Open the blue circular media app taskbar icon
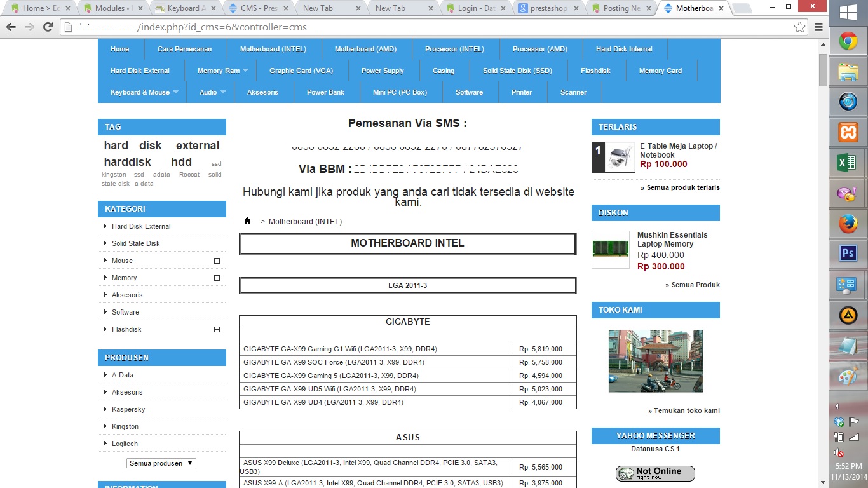 coord(848,102)
